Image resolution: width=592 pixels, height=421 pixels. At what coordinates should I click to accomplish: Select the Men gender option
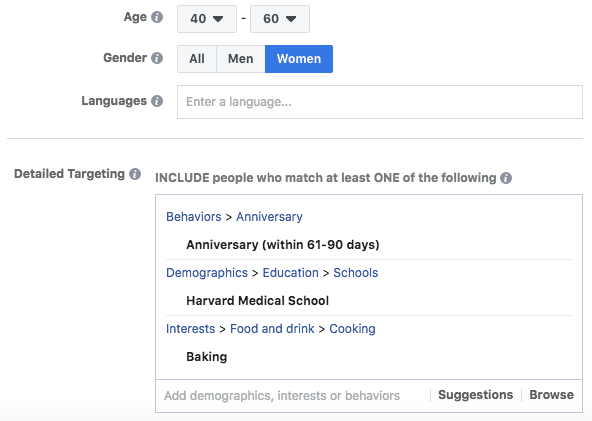240,59
